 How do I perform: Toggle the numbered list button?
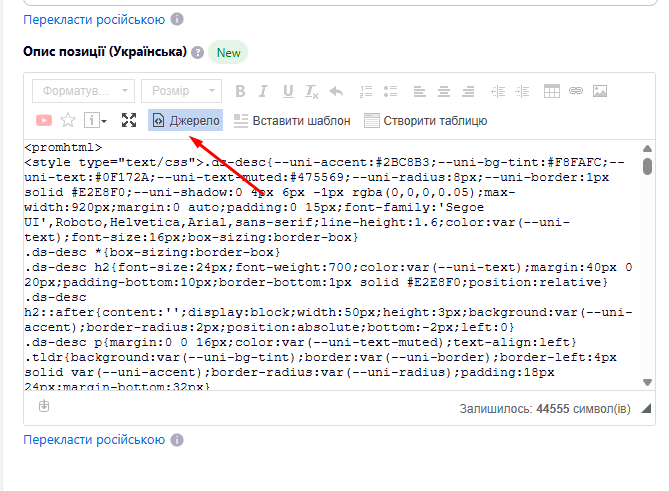(x=365, y=91)
